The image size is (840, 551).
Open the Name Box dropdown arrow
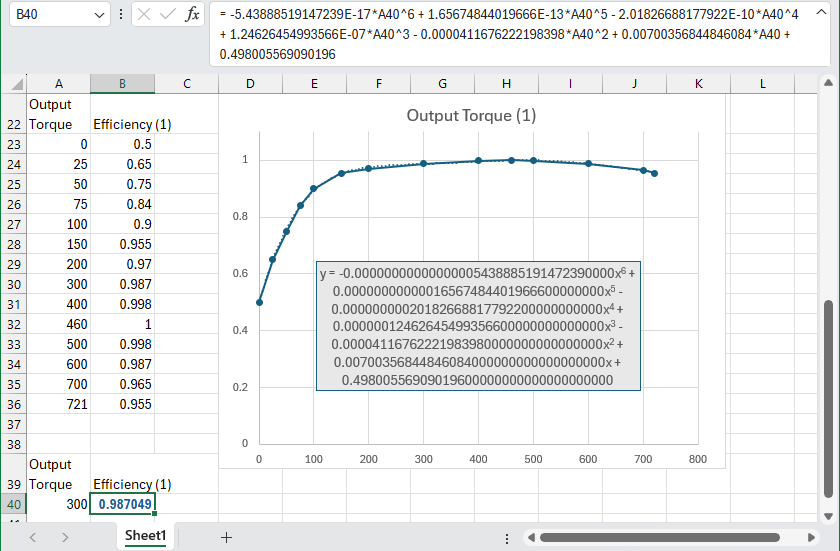(x=98, y=15)
